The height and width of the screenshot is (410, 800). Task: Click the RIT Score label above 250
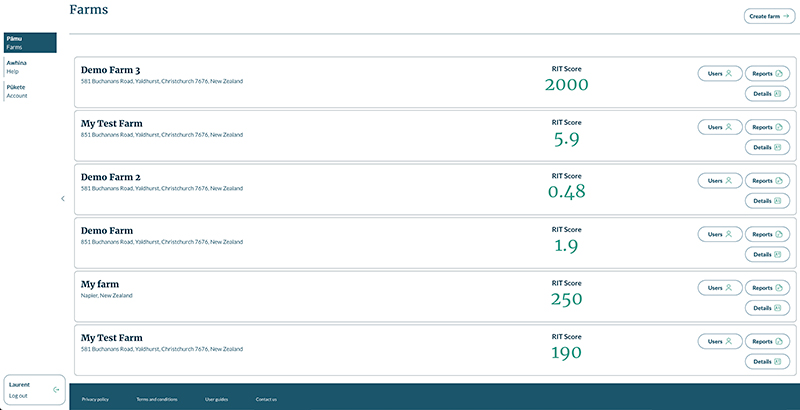(x=566, y=283)
